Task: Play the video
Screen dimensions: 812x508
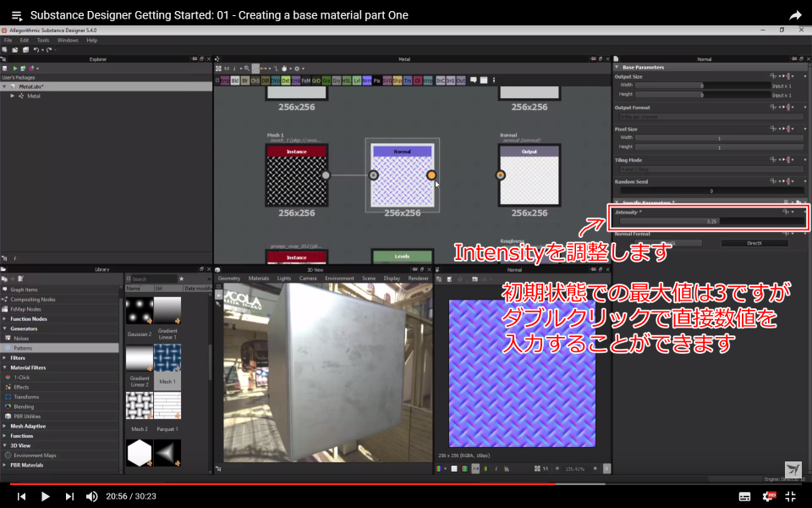Action: [x=45, y=496]
